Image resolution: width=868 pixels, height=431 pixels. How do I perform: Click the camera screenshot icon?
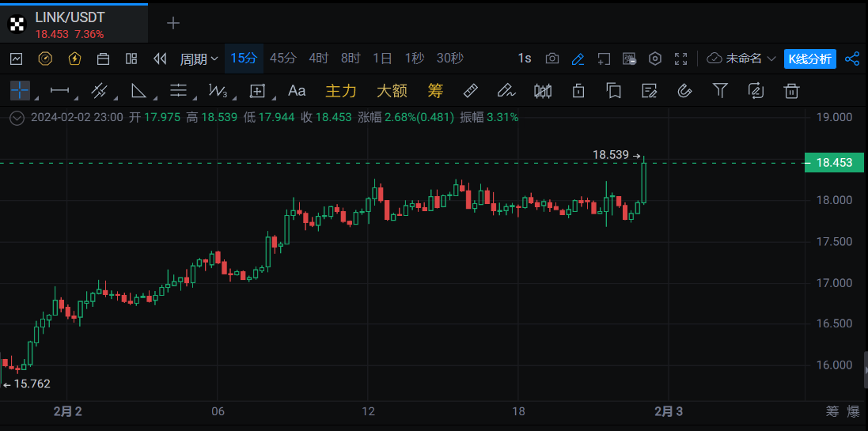552,59
